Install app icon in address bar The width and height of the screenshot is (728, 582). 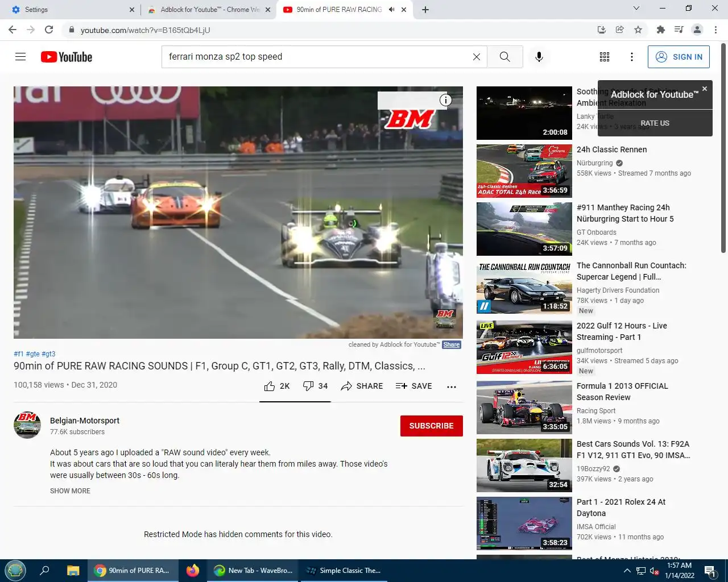click(602, 30)
